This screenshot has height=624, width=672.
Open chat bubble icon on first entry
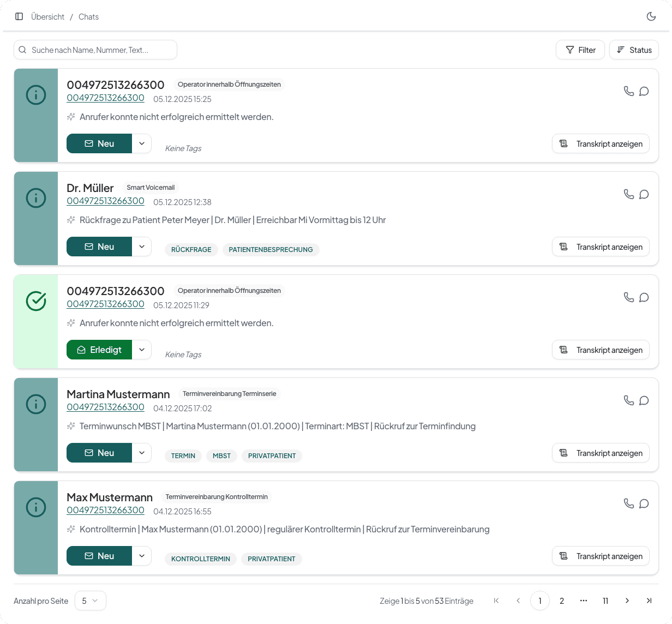click(x=644, y=91)
